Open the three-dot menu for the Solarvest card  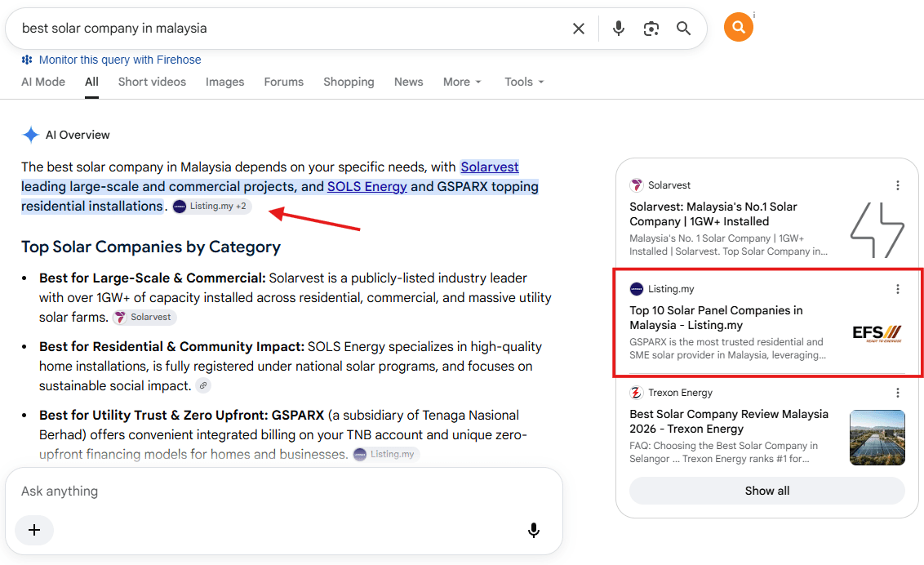pos(898,185)
